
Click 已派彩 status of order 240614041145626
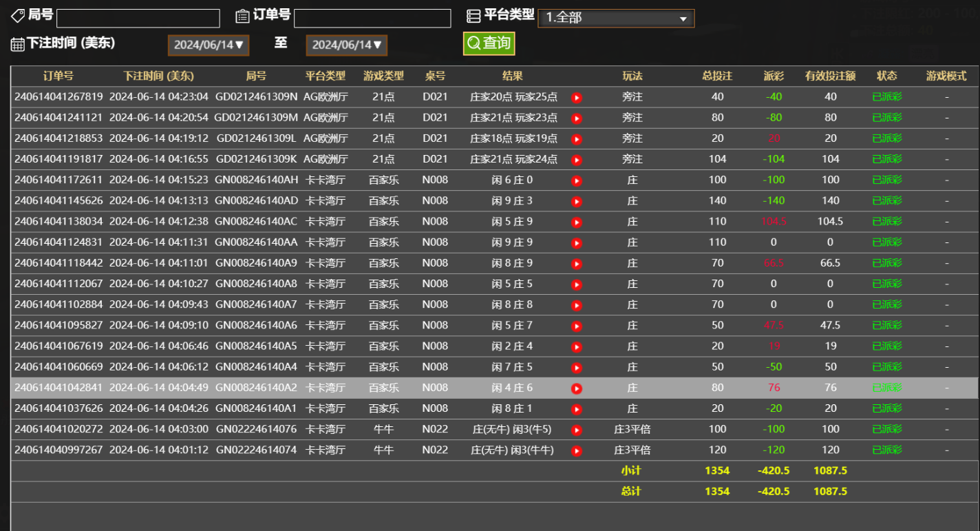click(x=886, y=201)
